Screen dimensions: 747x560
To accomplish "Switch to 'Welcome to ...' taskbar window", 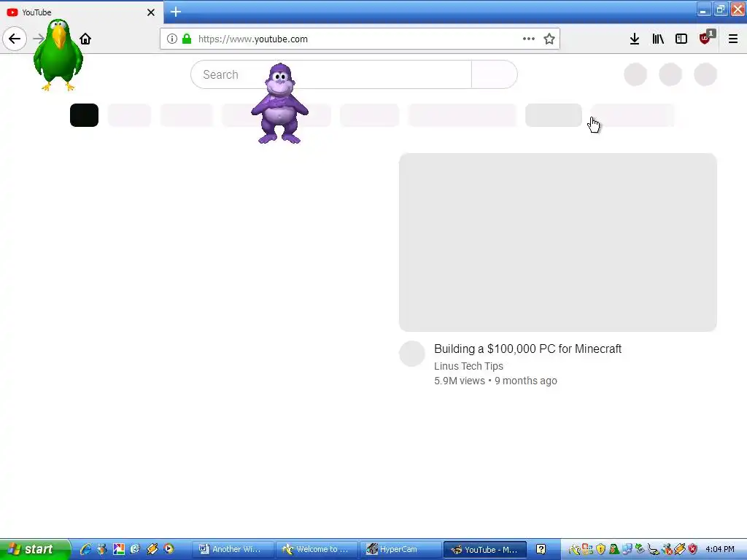I will 315,550.
